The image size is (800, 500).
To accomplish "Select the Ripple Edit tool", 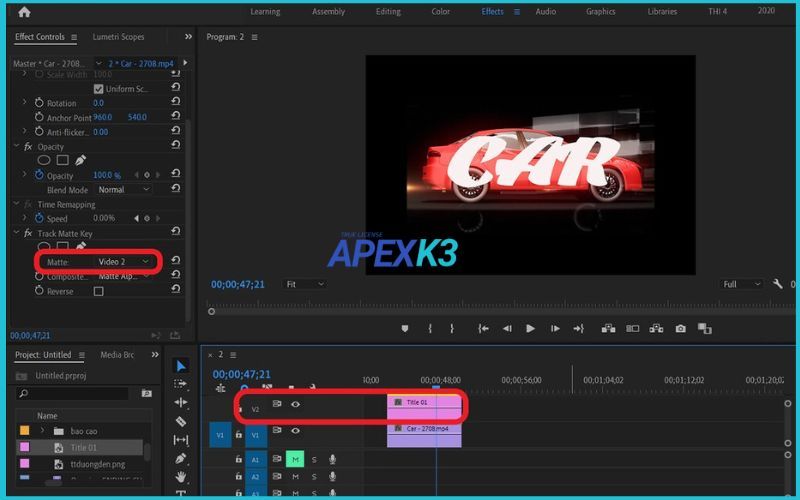I will 181,403.
